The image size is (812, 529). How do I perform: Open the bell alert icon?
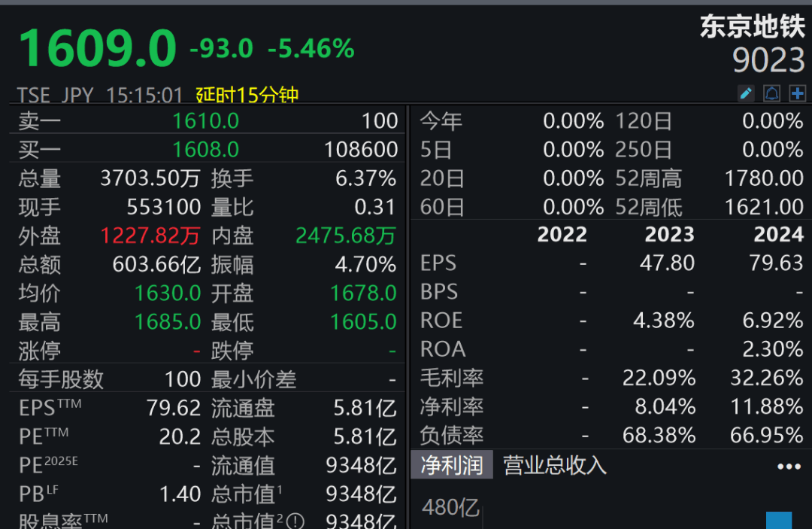[771, 93]
